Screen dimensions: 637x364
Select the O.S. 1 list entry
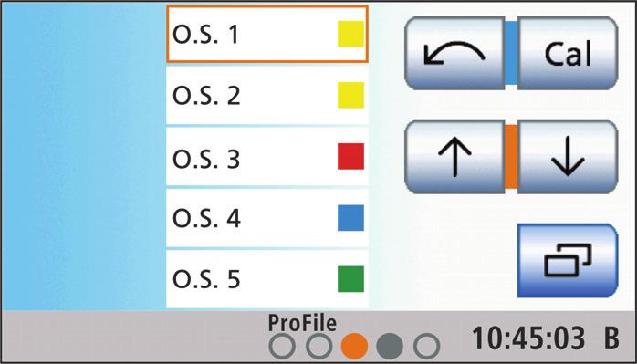point(267,34)
